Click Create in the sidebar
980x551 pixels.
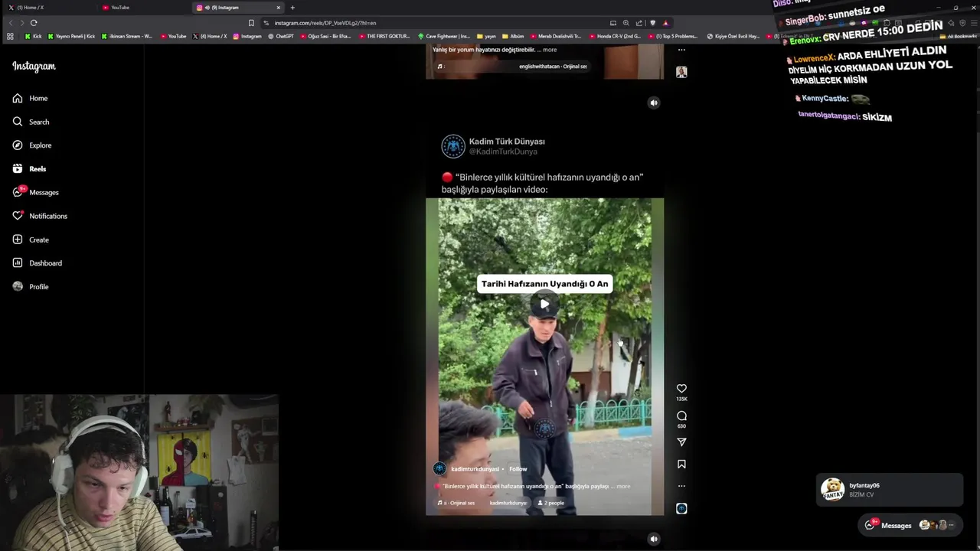31,240
